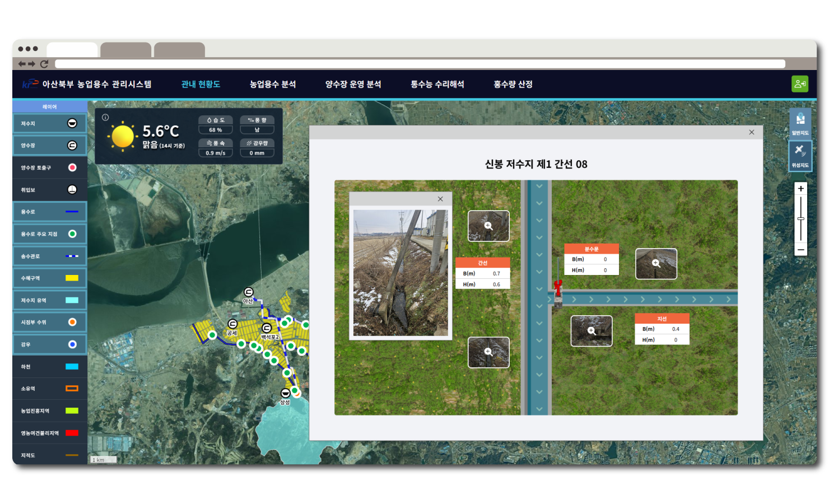Click the 아산 pumping station marker

[x=248, y=292]
